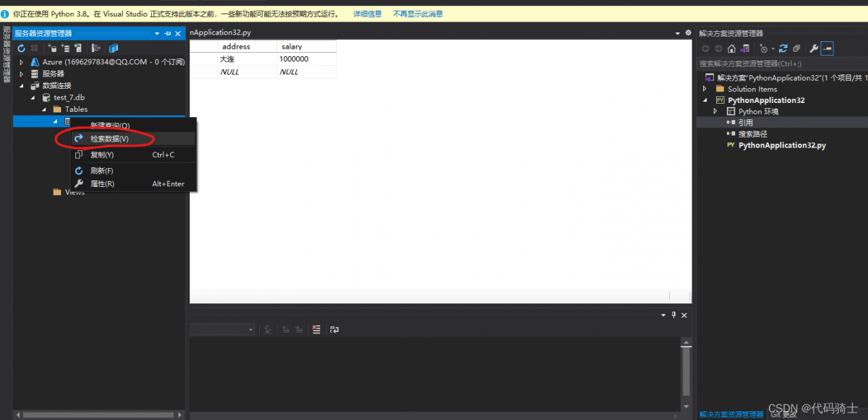The image size is (868, 420).
Task: Click the Home icon in Solution Explorer
Action: pyautogui.click(x=731, y=49)
